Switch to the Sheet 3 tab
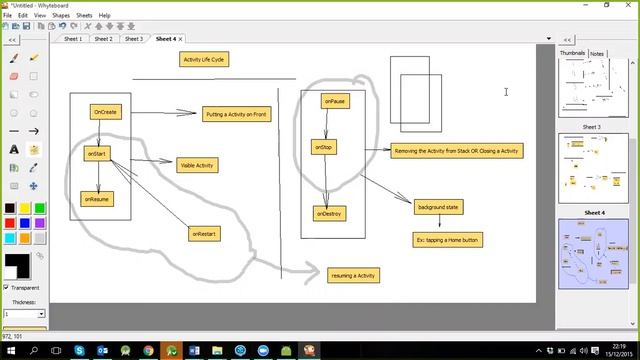 click(x=134, y=39)
